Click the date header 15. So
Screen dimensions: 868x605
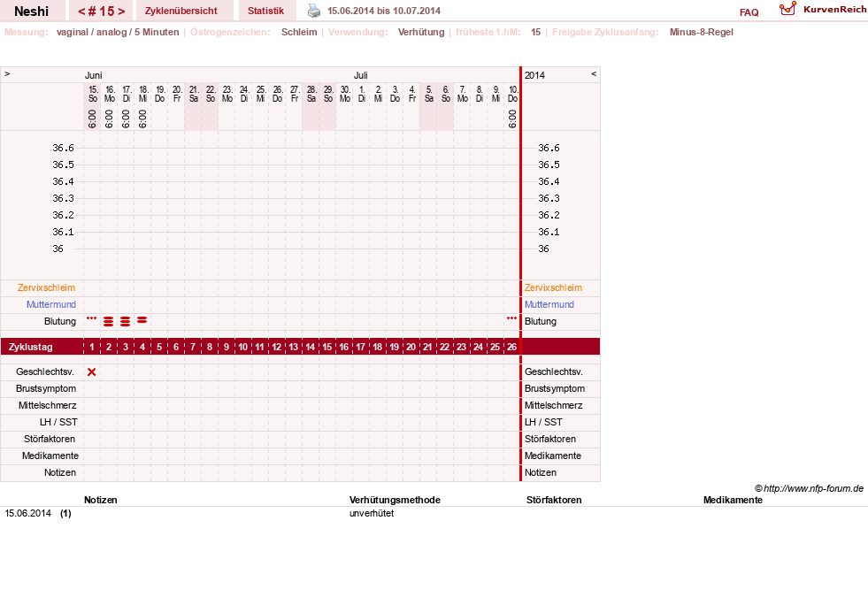coord(93,94)
